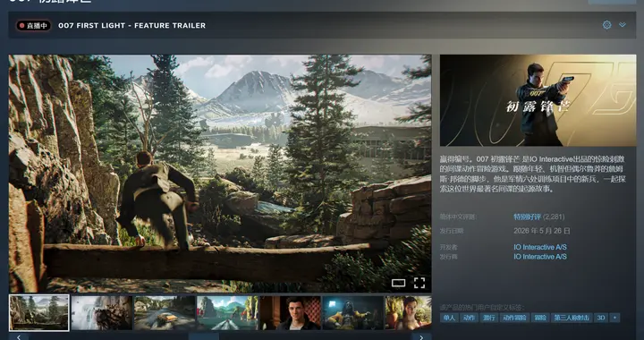Click the 该产品的热门用户自定义标签 label
The height and width of the screenshot is (340, 644).
coord(482,307)
